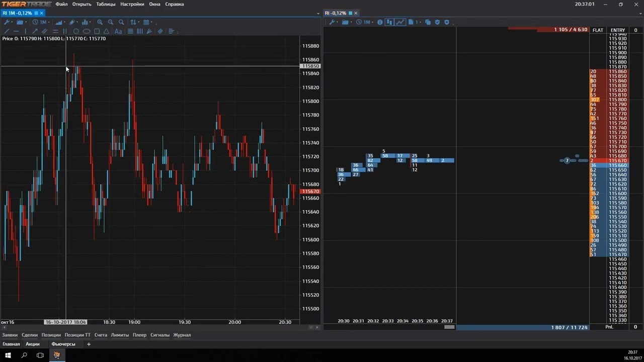The width and height of the screenshot is (644, 362).
Task: Click the text alignment drawing tool
Action: coord(171,31)
